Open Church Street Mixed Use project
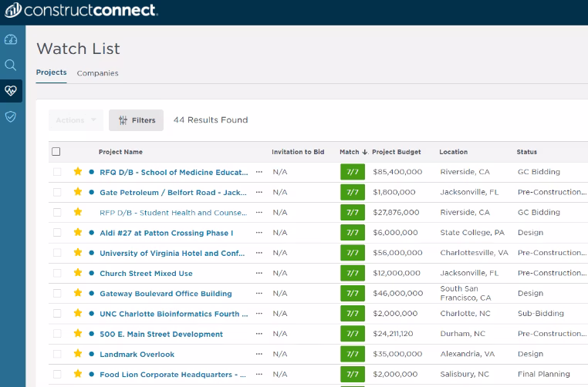 click(146, 274)
